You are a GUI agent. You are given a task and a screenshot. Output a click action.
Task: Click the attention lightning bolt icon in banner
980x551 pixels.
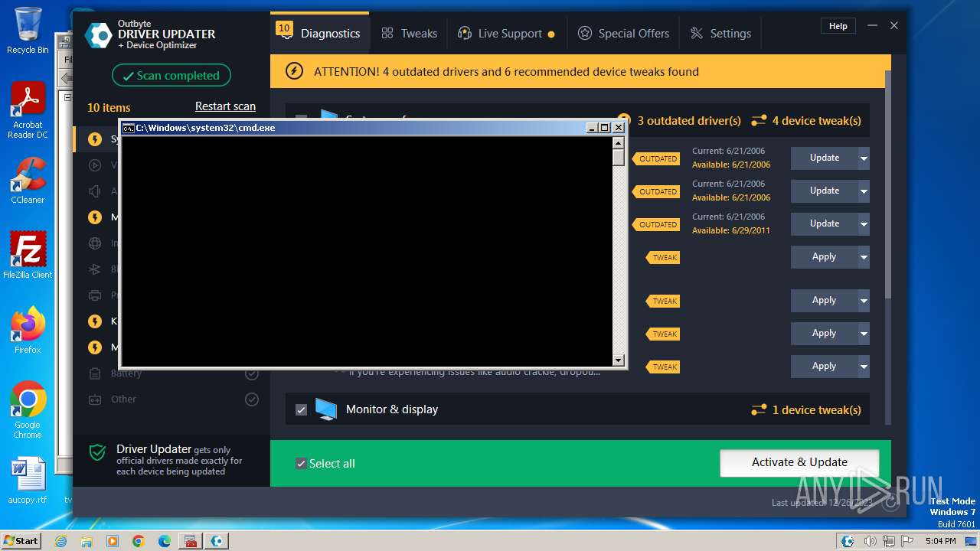click(x=294, y=71)
